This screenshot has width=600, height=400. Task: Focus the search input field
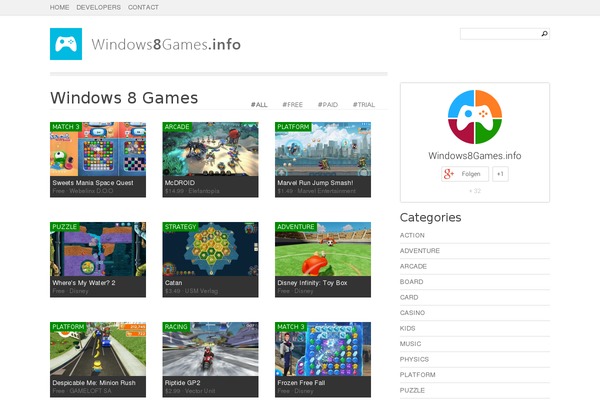(x=500, y=34)
